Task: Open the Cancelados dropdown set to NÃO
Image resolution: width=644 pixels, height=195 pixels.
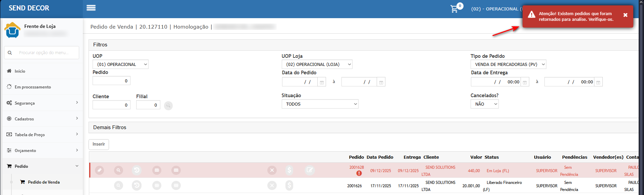Action: (x=484, y=104)
